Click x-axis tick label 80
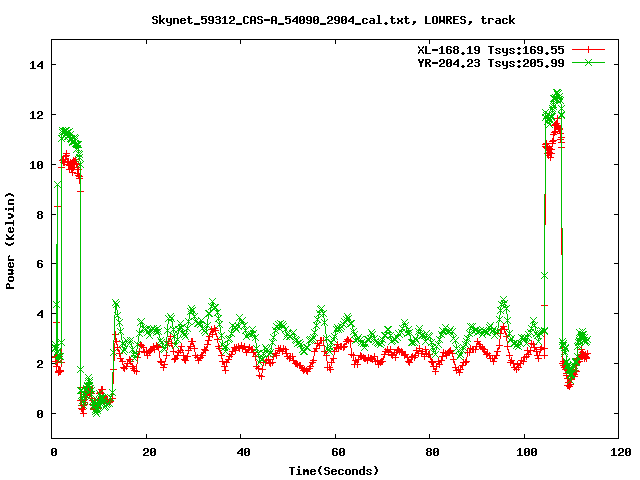The height and width of the screenshot is (480, 640). 432,452
